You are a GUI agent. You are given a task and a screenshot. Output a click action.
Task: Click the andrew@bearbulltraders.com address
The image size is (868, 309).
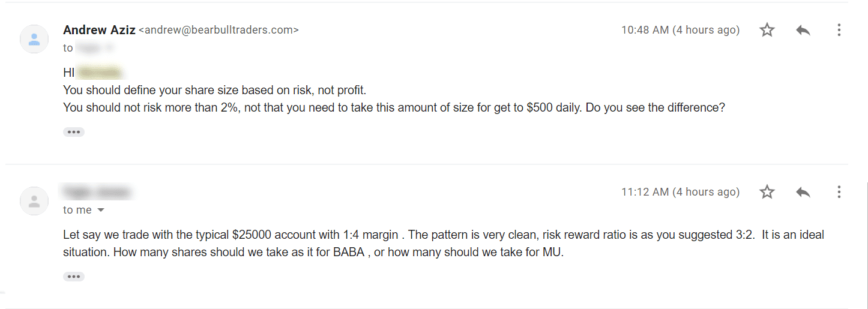[x=219, y=30]
